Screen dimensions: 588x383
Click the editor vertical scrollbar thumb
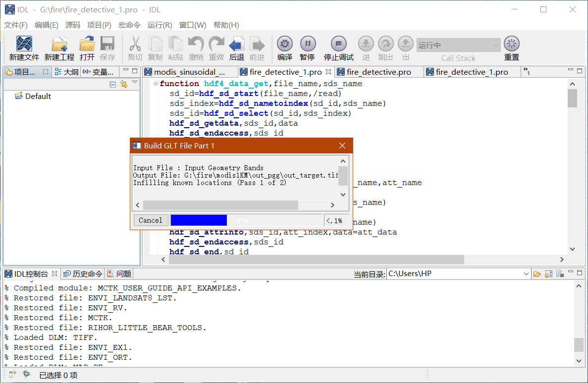click(x=572, y=98)
